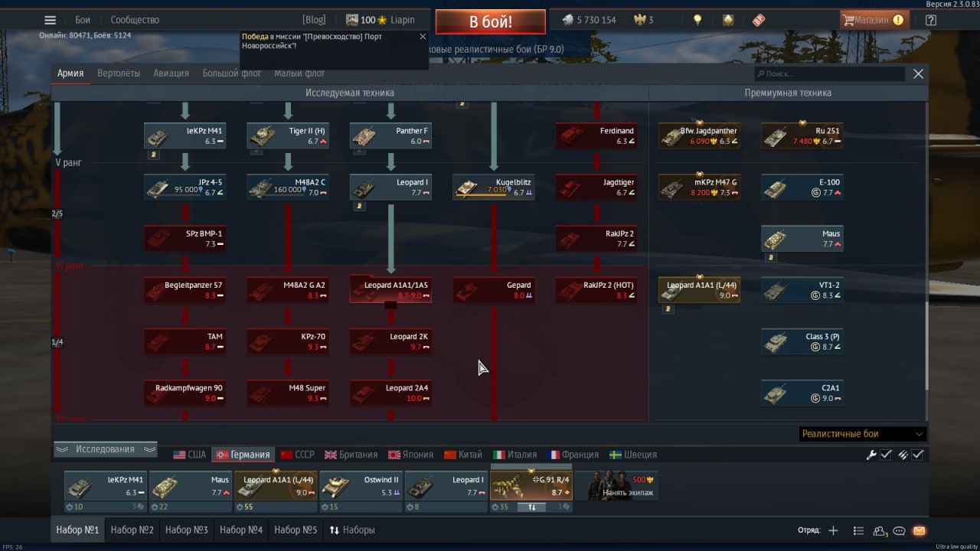Open the squad list icon
Image resolution: width=980 pixels, height=551 pixels.
click(858, 530)
